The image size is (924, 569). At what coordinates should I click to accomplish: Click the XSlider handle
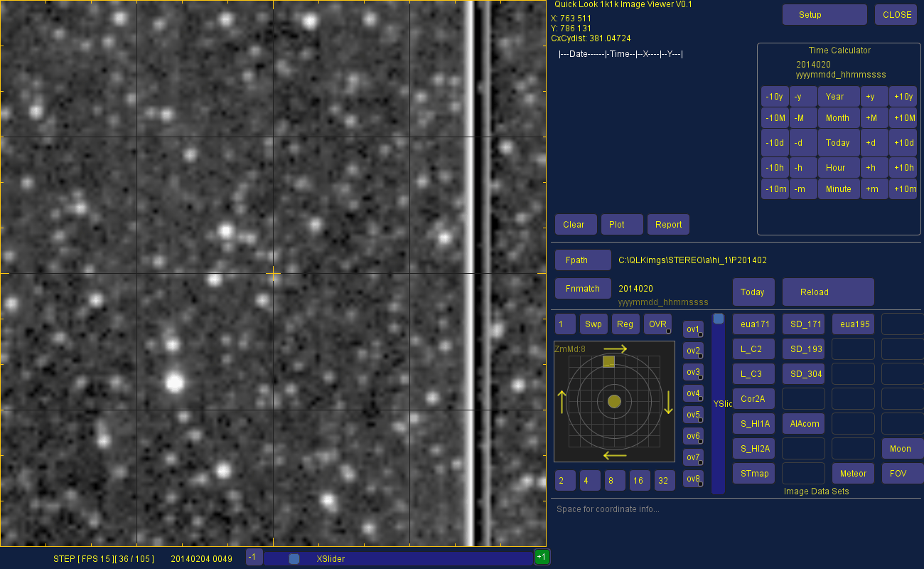click(294, 559)
